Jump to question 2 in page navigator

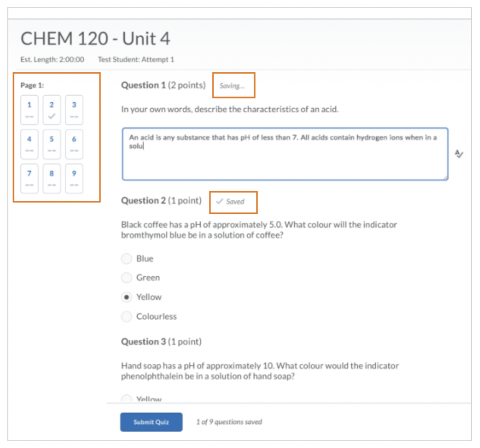[51, 110]
